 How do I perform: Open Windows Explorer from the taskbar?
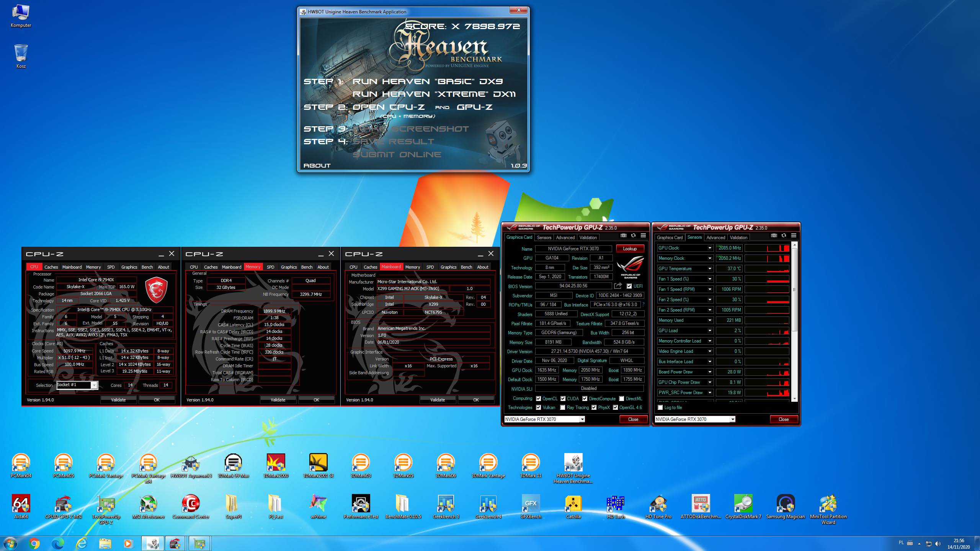(105, 543)
